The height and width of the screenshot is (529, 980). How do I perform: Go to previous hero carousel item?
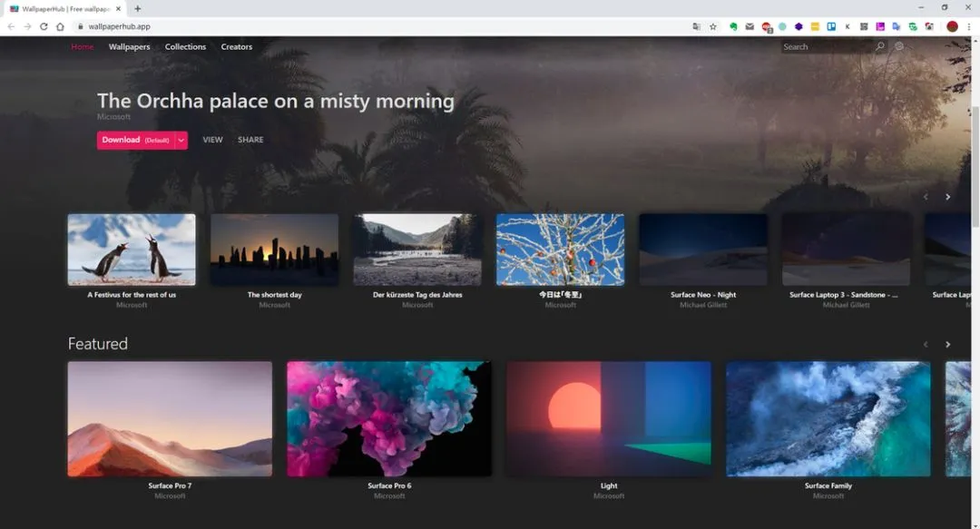pyautogui.click(x=926, y=197)
